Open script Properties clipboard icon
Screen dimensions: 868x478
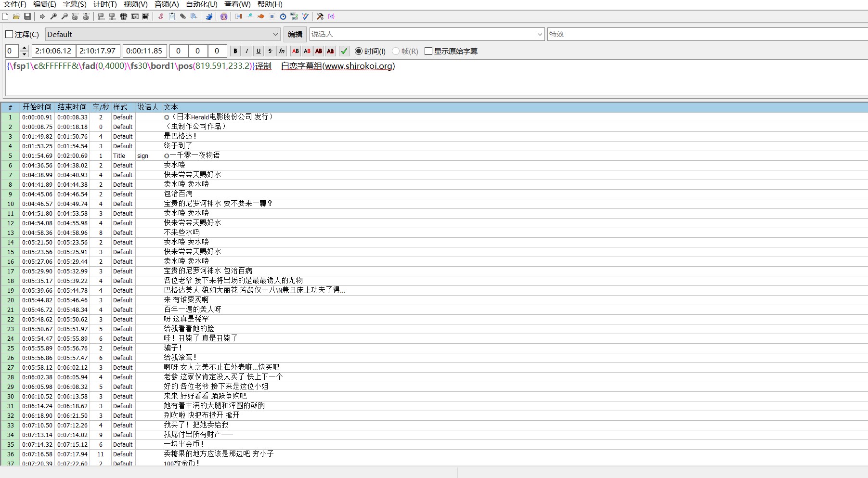click(172, 16)
